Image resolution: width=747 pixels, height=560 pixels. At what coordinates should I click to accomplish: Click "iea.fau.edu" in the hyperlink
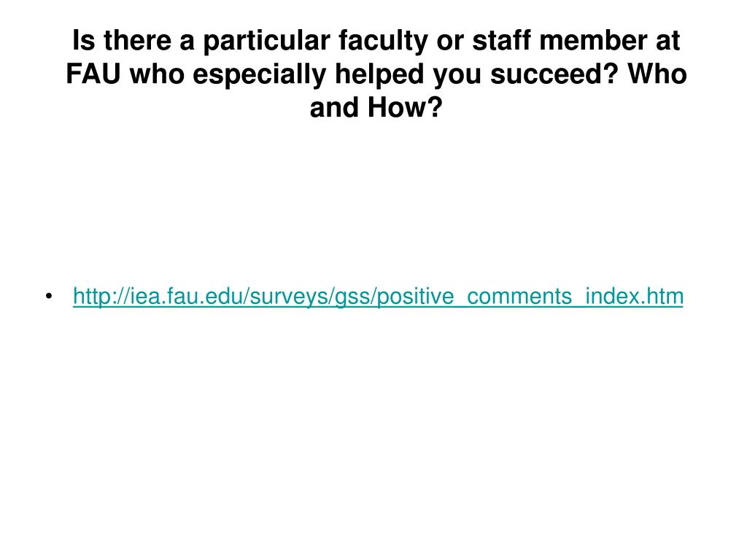(186, 296)
